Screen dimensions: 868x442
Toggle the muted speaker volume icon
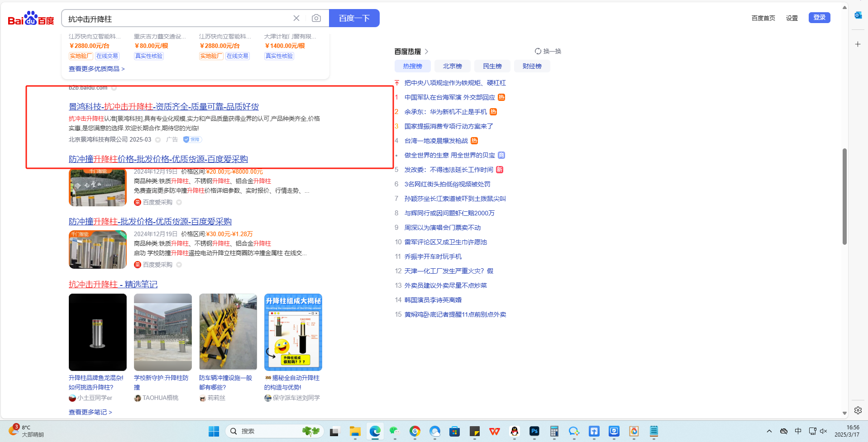tap(823, 431)
